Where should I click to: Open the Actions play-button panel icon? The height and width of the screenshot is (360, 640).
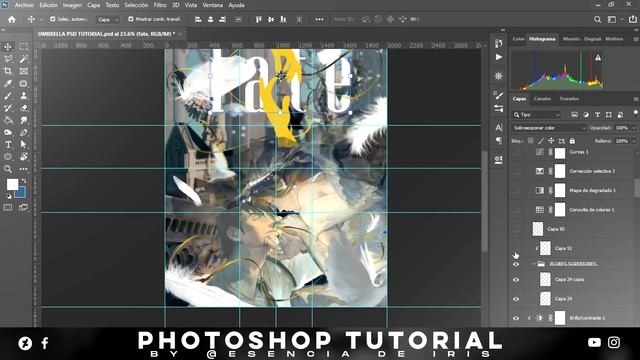(499, 57)
